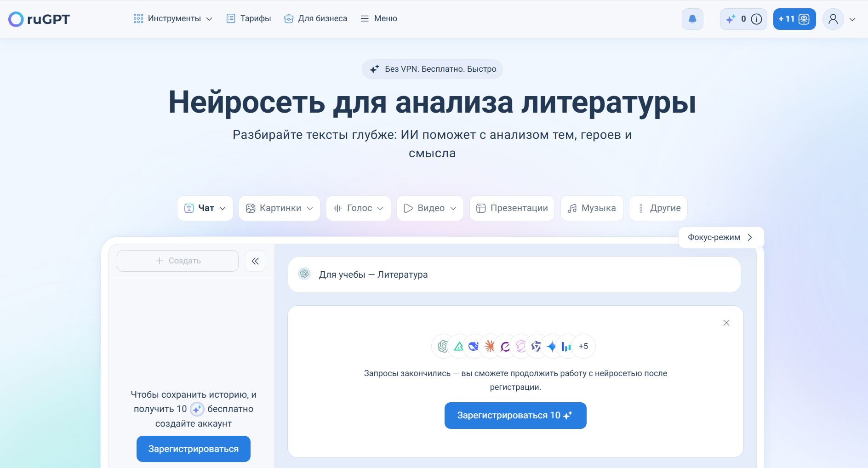The image size is (868, 468).
Task: Expand the Чат dropdown chevron
Action: tap(223, 208)
